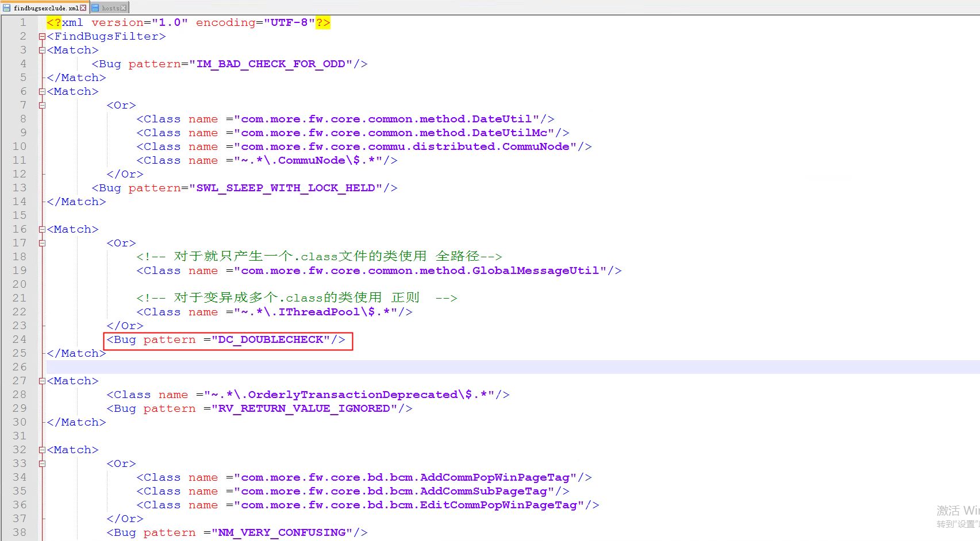Collapse the Match fold marker on line 27
This screenshot has height=541, width=980.
point(42,381)
